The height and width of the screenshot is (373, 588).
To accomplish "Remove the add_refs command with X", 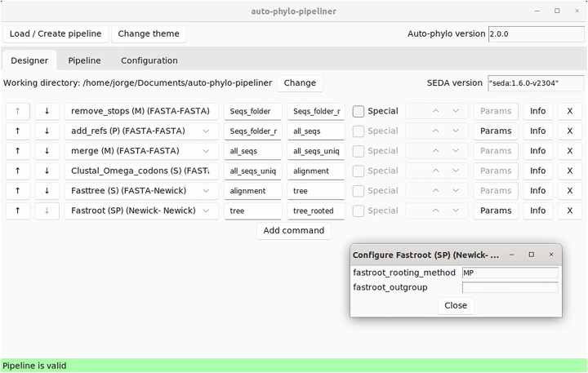I will (569, 131).
